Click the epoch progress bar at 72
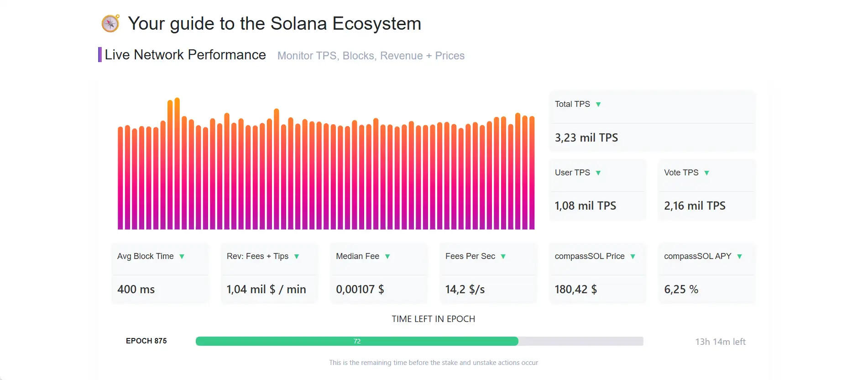Screen dimensions: 868x380 357,341
